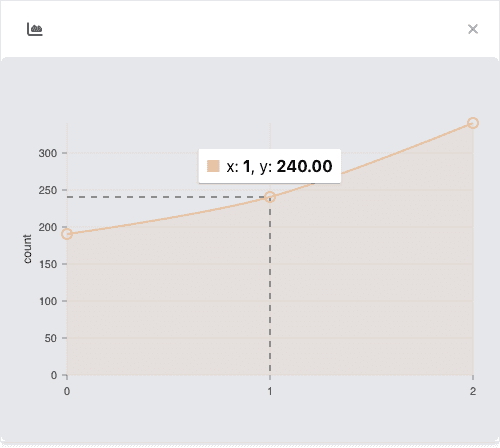Click the 300 tick label on y-axis

coord(48,153)
